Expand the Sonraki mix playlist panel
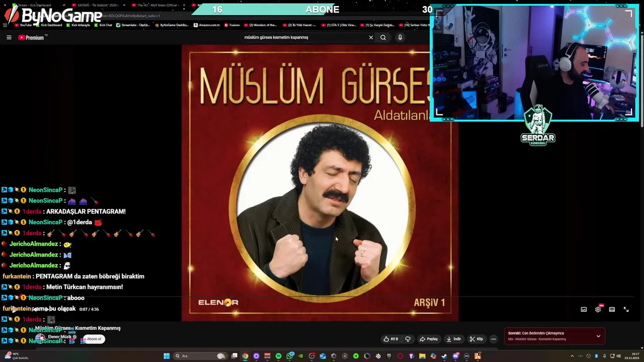 (598, 336)
